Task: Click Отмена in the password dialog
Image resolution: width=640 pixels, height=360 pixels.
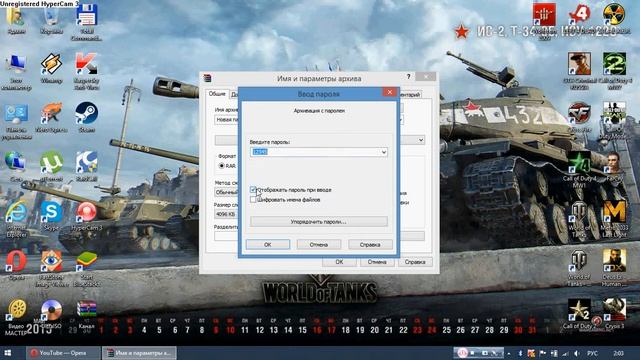Action: tap(319, 244)
